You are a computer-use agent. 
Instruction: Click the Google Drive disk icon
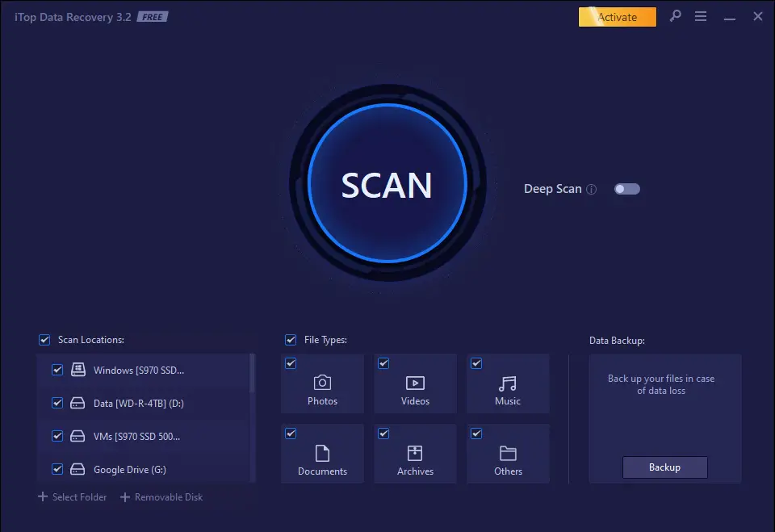[78, 469]
